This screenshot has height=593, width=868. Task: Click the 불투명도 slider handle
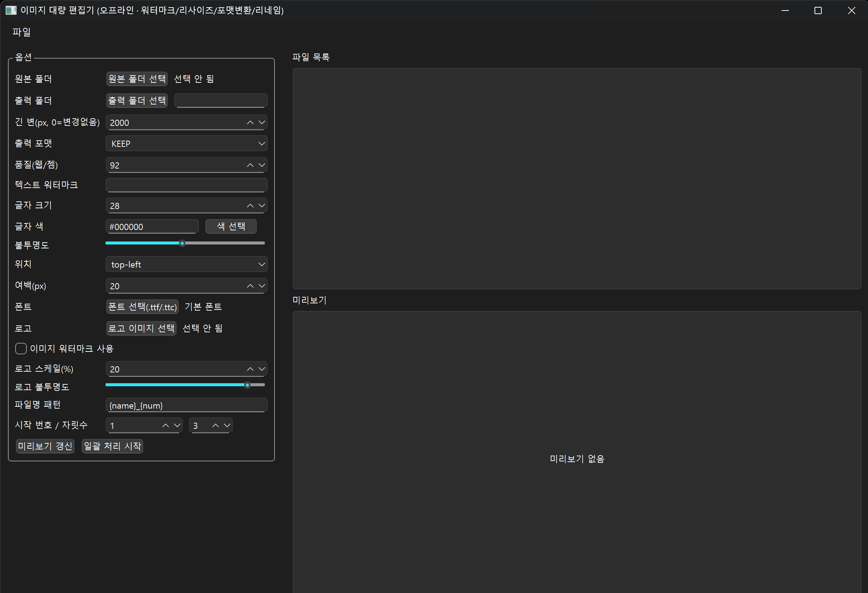182,243
